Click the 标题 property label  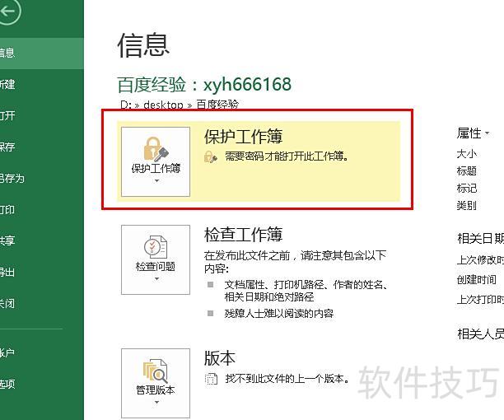(x=466, y=171)
